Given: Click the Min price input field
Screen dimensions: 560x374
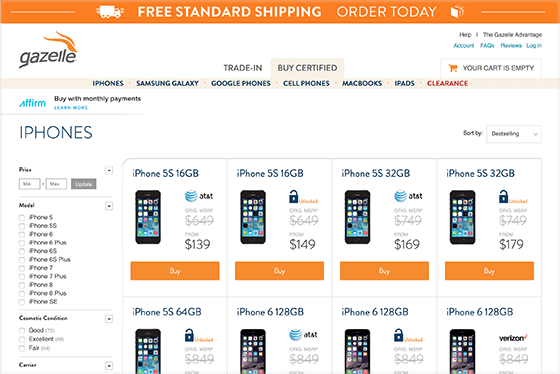Looking at the screenshot, I should (29, 184).
